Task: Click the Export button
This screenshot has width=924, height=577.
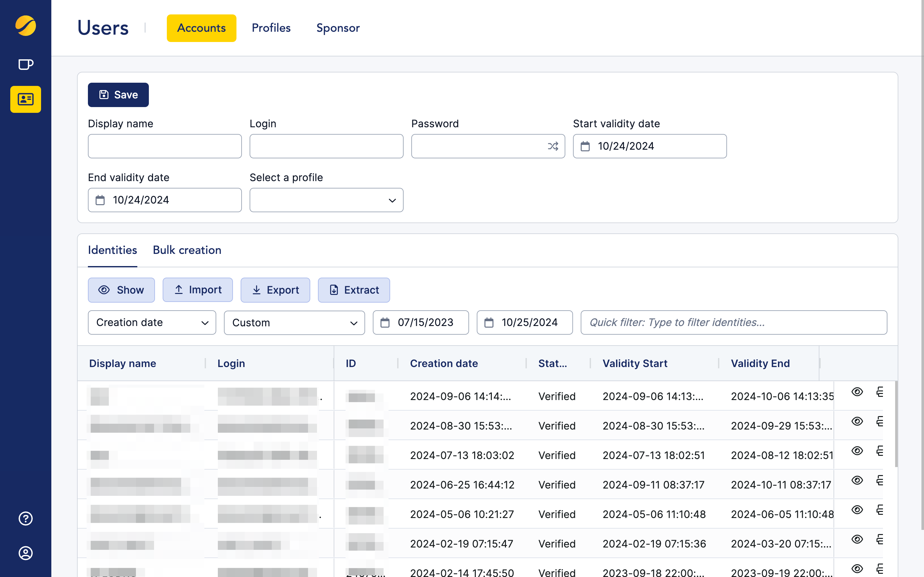Action: 275,290
